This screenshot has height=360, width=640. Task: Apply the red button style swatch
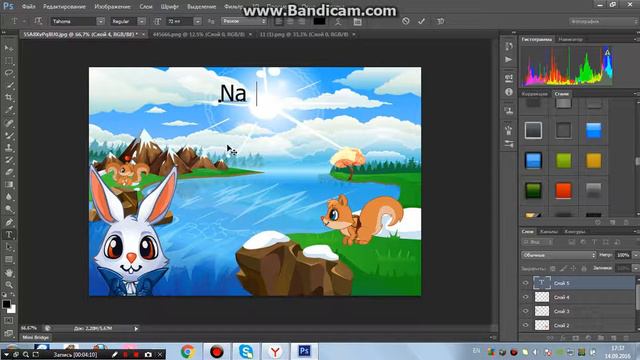563,190
